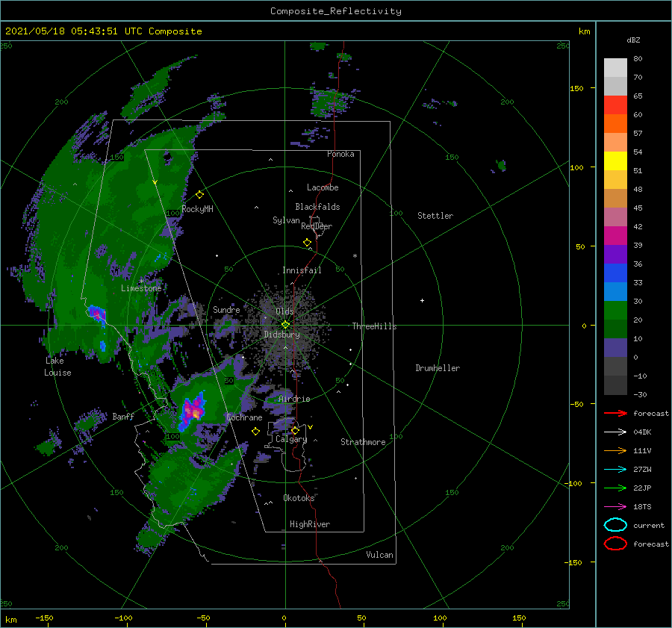Click the yellow diamond marker south of RedDeer
The width and height of the screenshot is (672, 628).
[307, 243]
